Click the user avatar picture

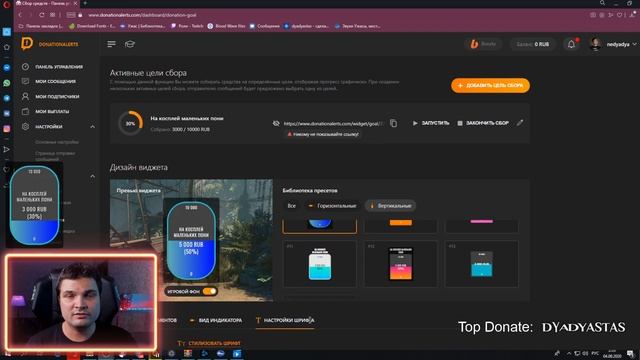596,44
